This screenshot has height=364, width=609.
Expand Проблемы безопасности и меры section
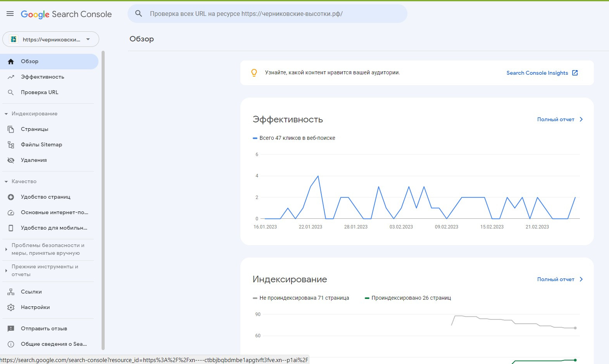(x=6, y=249)
